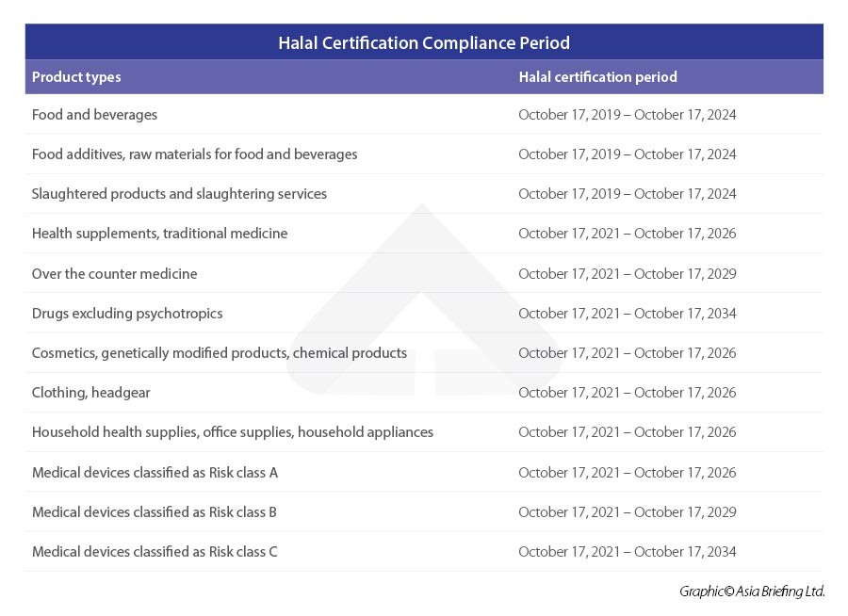
Task: Click 'Health supplements, traditional medicine' row
Action: 159,234
